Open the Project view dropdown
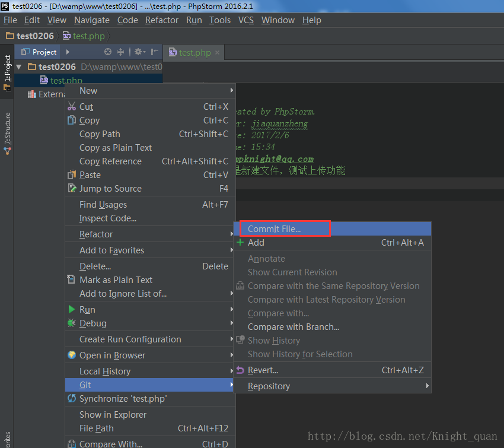This screenshot has height=448, width=504. 68,52
